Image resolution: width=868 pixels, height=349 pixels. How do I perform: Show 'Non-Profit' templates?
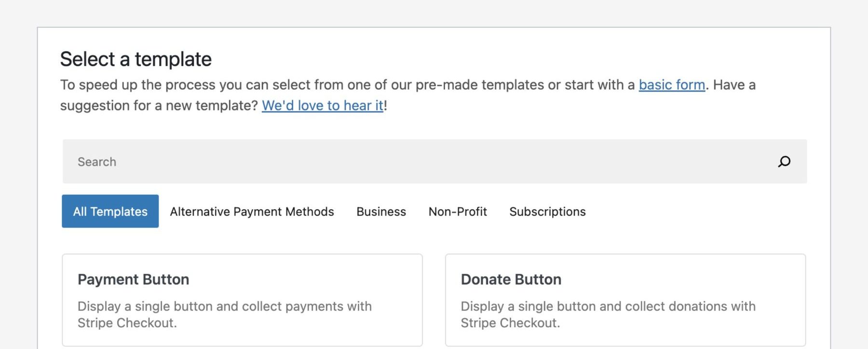457,211
